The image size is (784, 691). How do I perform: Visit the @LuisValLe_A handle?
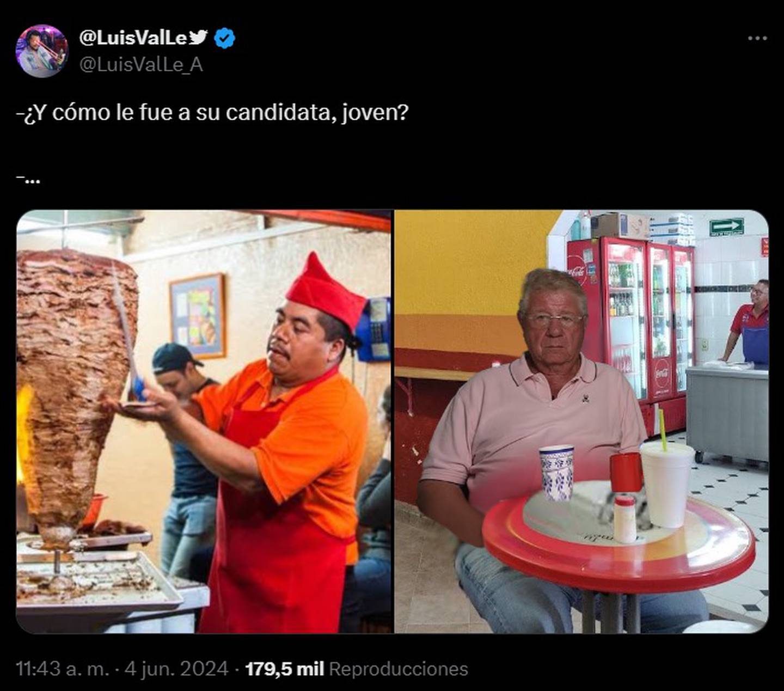(x=141, y=65)
